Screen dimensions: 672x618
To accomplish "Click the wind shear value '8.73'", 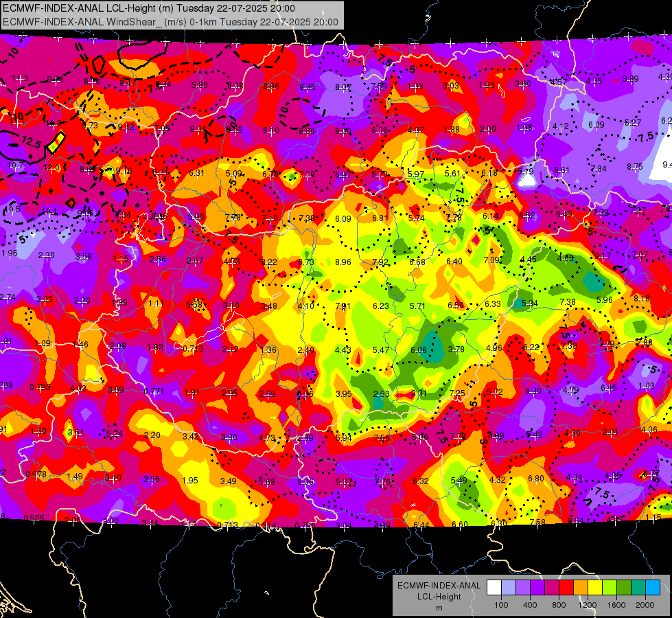I will click(x=306, y=262).
